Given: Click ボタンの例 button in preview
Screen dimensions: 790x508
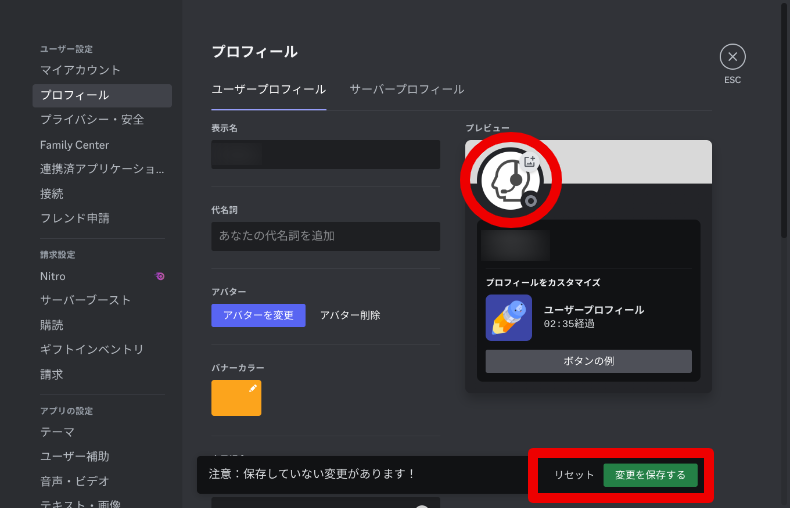Looking at the screenshot, I should [x=588, y=361].
